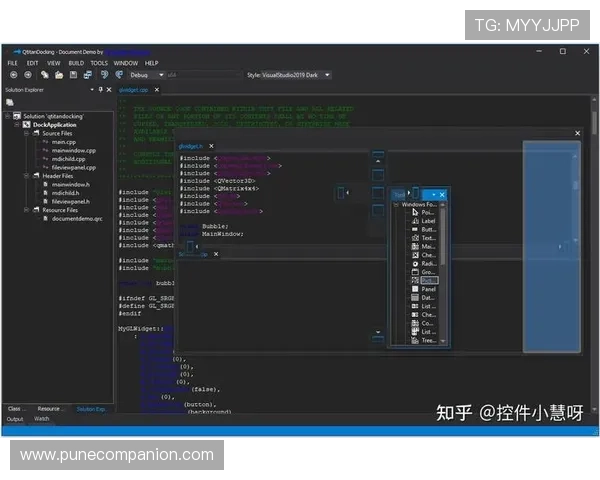Screen dimensions: 600x480
Task: Select the Check box control in toolbox
Action: pyautogui.click(x=414, y=255)
